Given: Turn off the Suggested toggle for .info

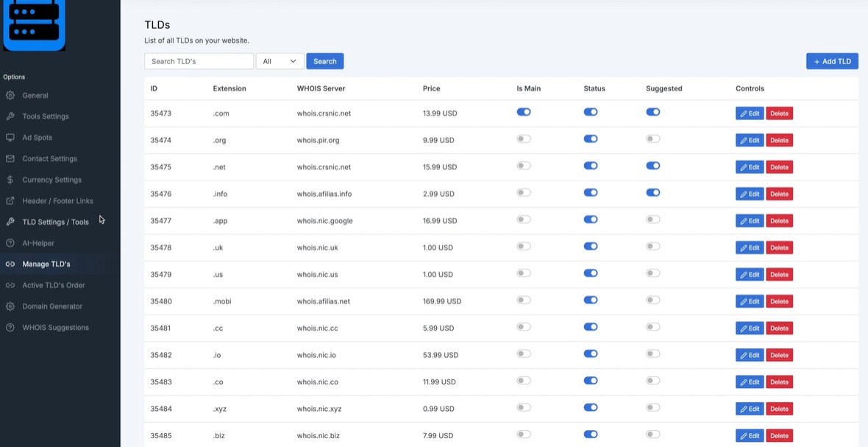Looking at the screenshot, I should click(653, 192).
